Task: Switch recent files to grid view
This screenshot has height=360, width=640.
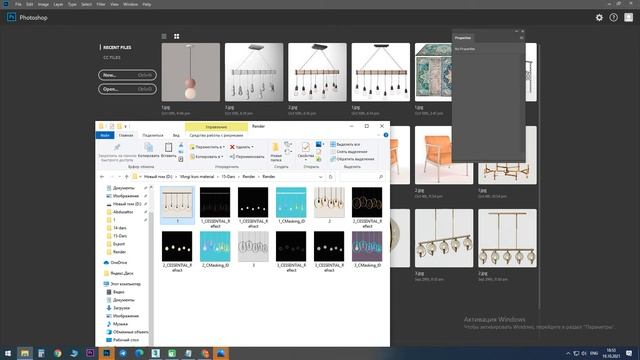Action: (177, 36)
